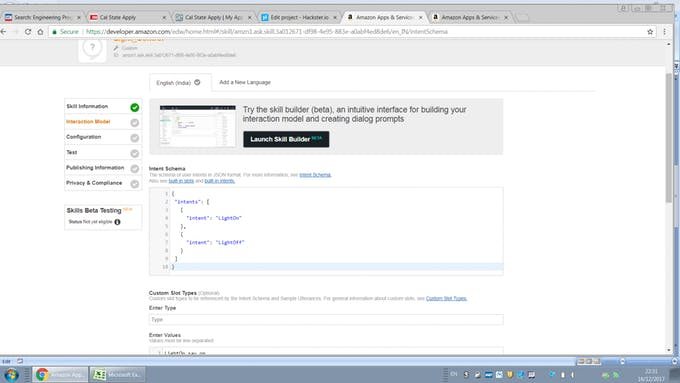Click the browser back arrow

pyautogui.click(x=3, y=32)
